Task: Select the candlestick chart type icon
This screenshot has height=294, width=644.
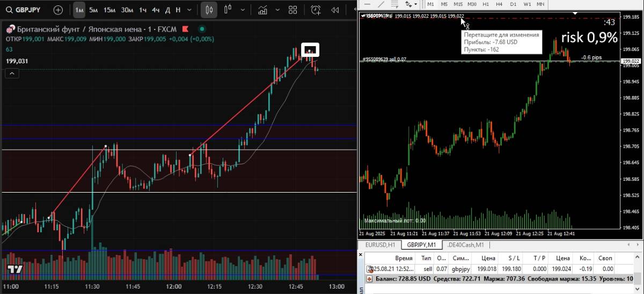Action: tap(209, 10)
